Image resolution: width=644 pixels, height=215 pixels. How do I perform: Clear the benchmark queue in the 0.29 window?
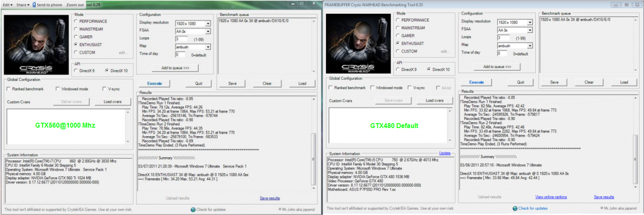pos(267,84)
